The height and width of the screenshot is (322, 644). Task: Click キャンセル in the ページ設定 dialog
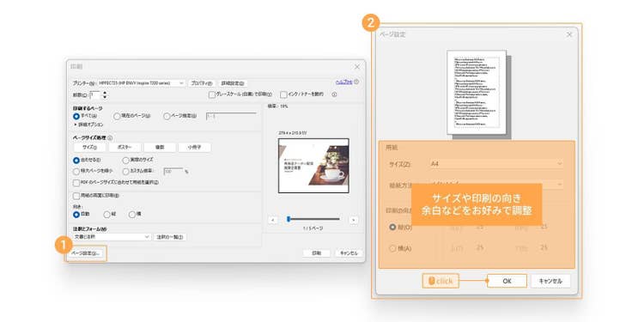coord(550,281)
